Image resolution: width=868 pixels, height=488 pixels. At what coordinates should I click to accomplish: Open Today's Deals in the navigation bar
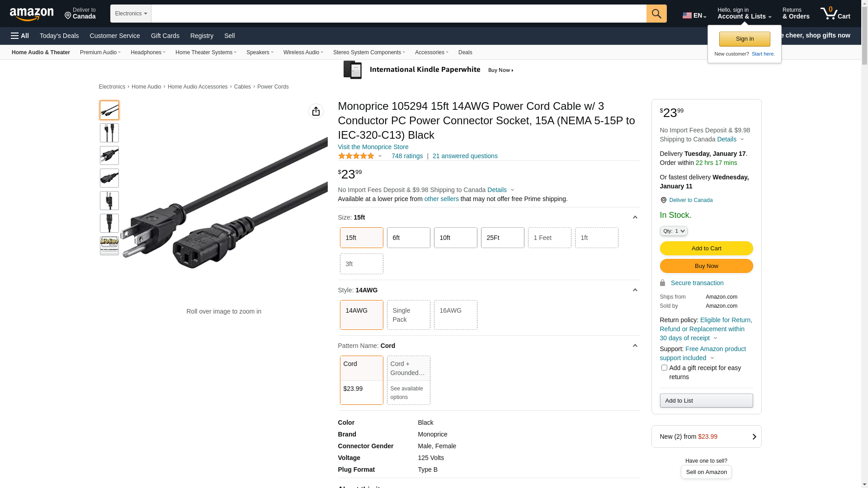pos(59,36)
